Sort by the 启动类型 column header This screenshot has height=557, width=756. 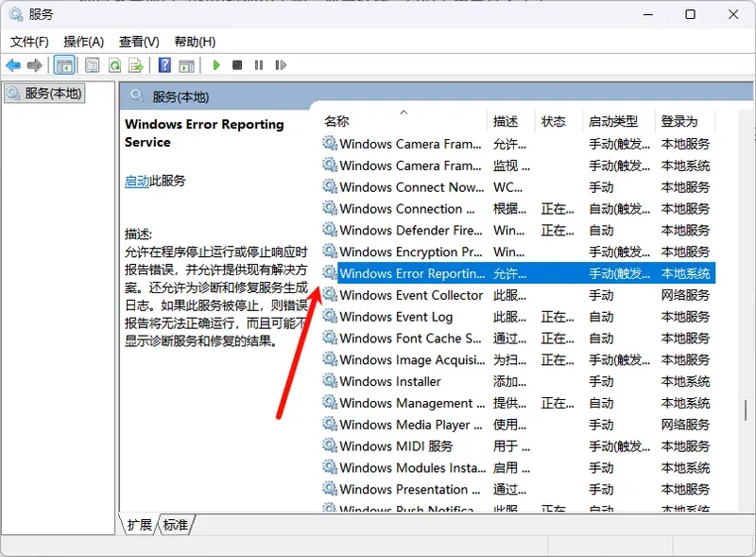point(613,121)
